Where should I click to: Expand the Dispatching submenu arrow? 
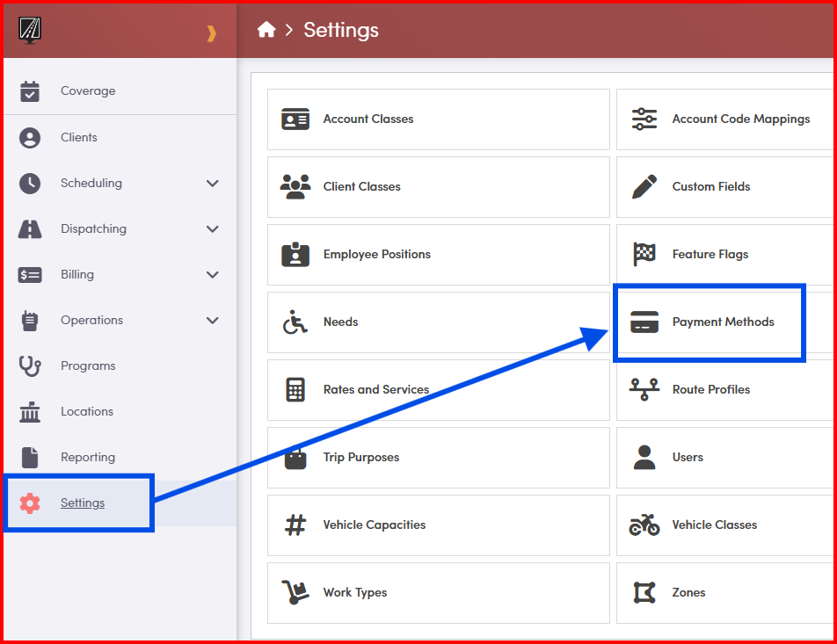click(x=212, y=229)
